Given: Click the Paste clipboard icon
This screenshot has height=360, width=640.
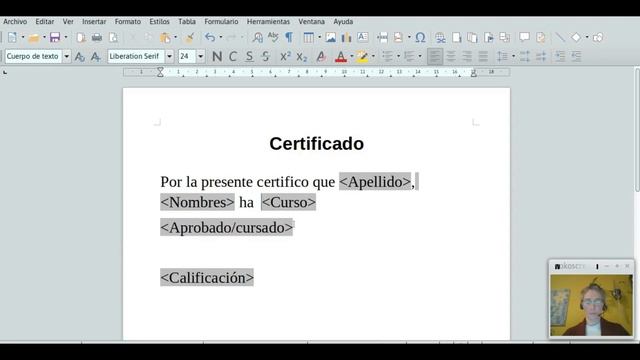Looking at the screenshot, I should tap(165, 38).
